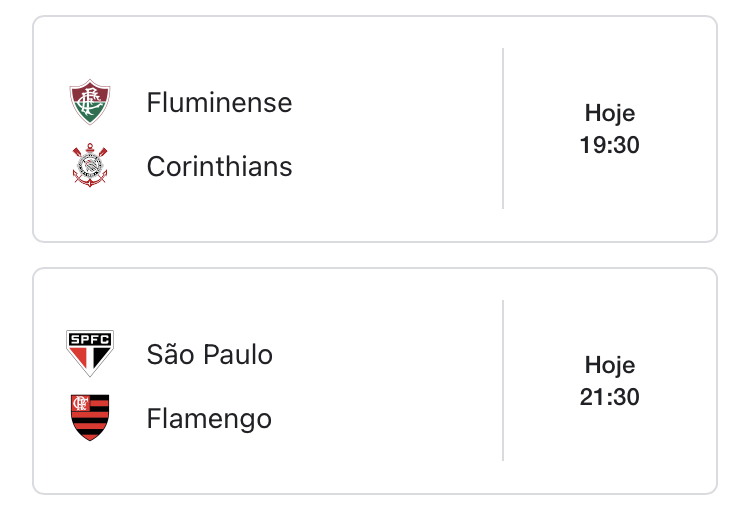Image resolution: width=750 pixels, height=516 pixels.
Task: Select the Corinthians team name
Action: click(x=219, y=167)
